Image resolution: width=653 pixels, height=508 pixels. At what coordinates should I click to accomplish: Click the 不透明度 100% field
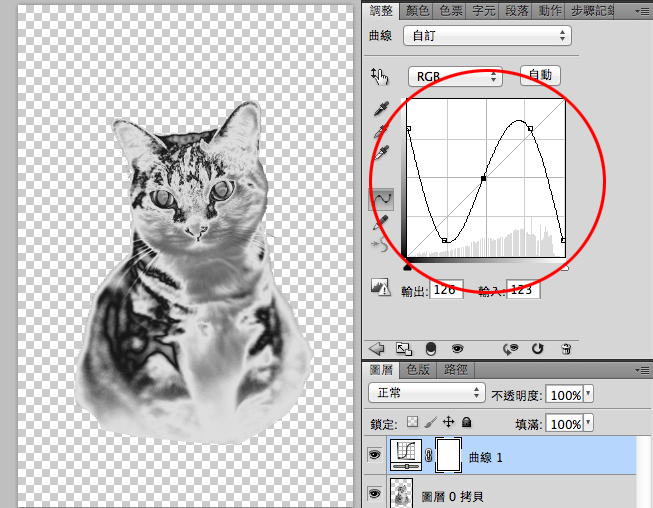[x=565, y=394]
